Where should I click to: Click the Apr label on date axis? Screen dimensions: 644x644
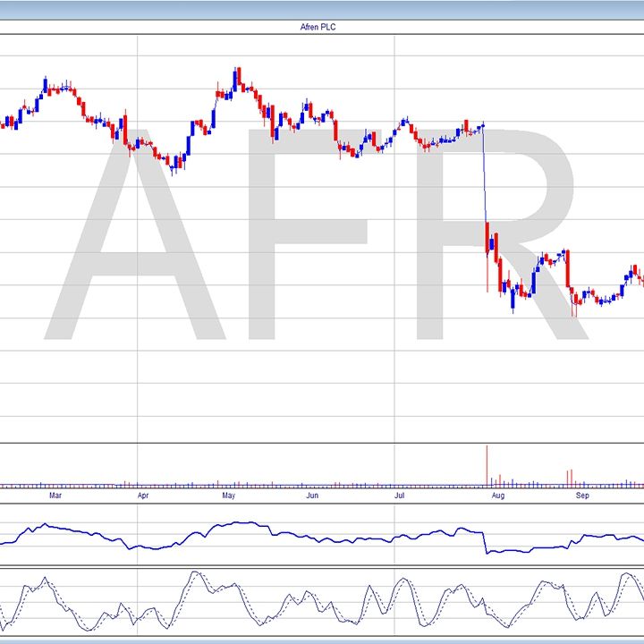click(143, 494)
